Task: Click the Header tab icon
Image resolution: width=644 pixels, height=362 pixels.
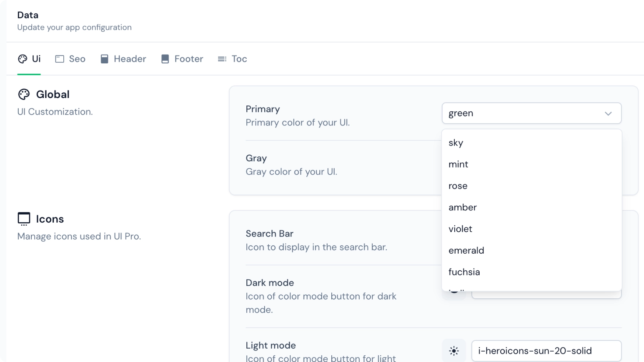Action: (x=104, y=59)
